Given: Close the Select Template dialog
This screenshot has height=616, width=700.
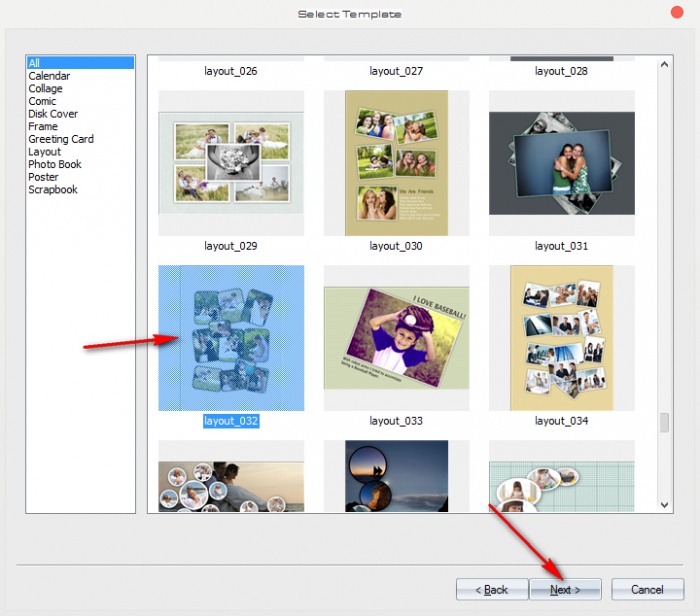Looking at the screenshot, I should [x=677, y=12].
